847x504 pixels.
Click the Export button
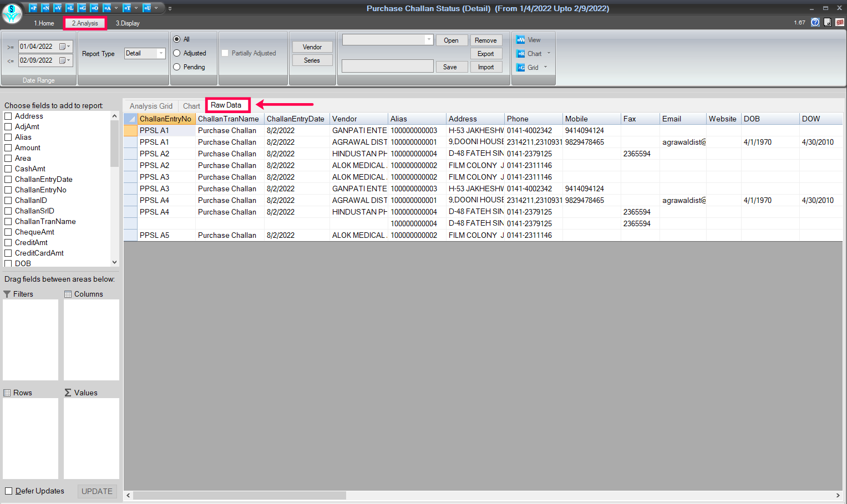pyautogui.click(x=485, y=54)
